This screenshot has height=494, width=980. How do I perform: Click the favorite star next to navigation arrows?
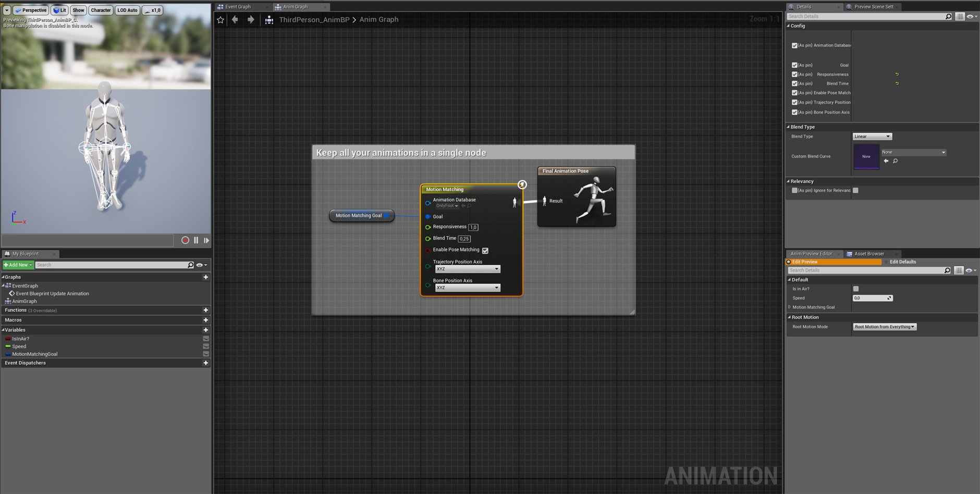coord(220,19)
